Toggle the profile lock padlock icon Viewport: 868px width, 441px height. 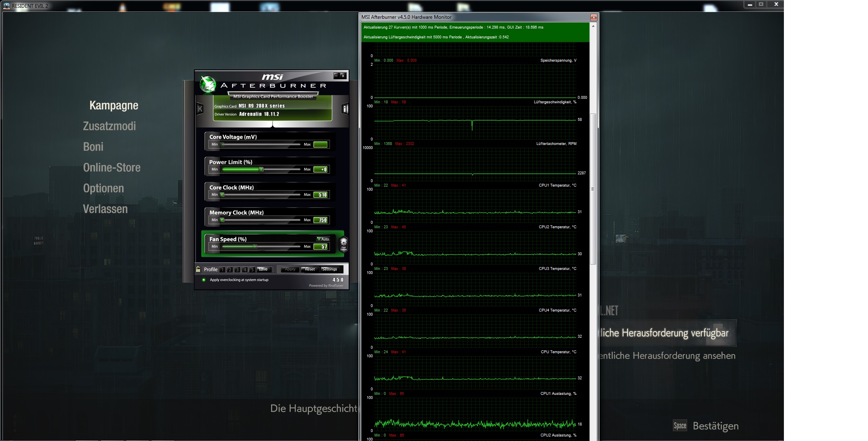(x=198, y=269)
